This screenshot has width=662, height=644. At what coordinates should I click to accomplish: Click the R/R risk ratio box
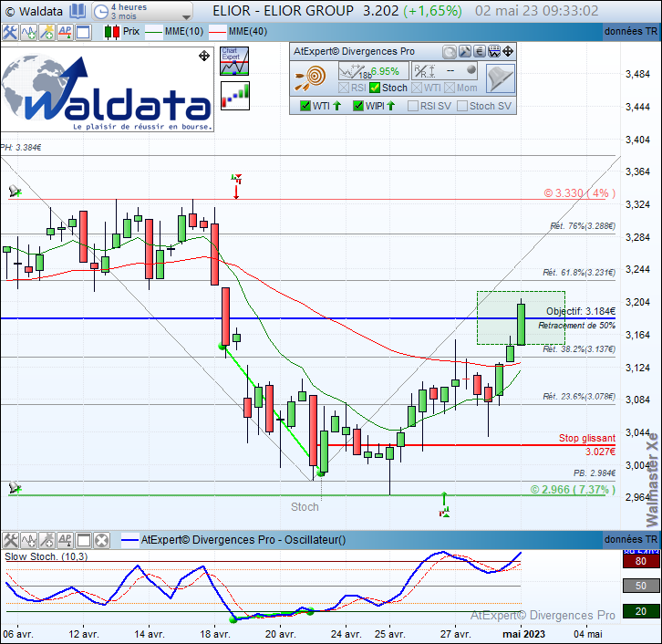(445, 71)
